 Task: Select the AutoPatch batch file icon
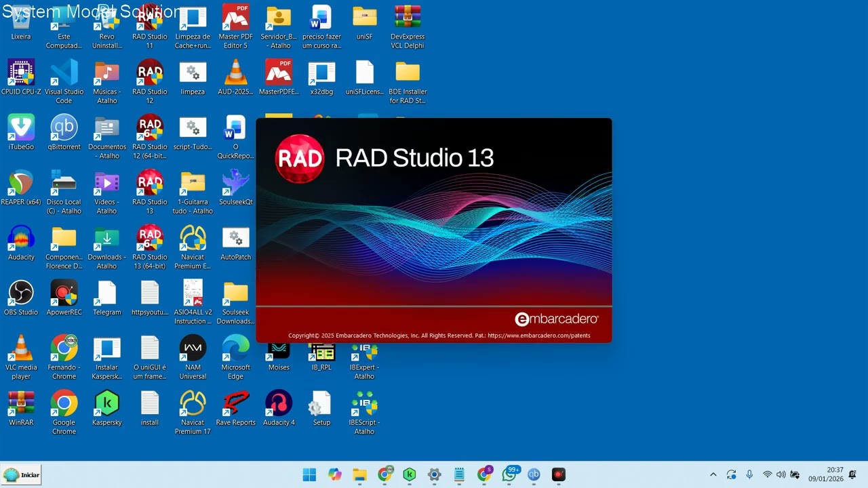235,243
